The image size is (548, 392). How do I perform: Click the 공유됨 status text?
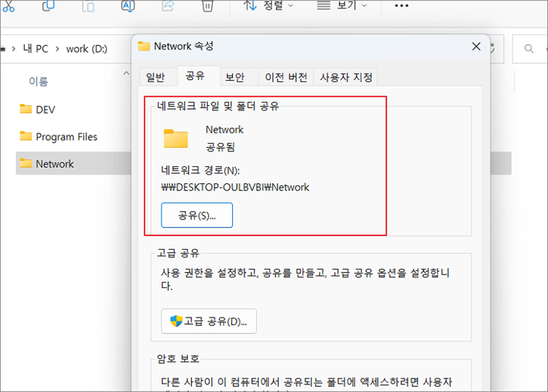coord(221,147)
